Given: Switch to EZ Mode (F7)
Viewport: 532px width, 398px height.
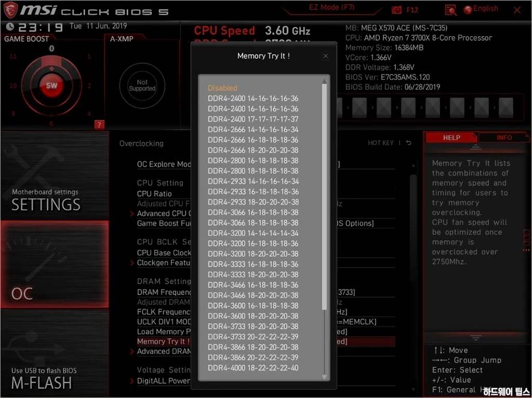Looking at the screenshot, I should (x=331, y=7).
